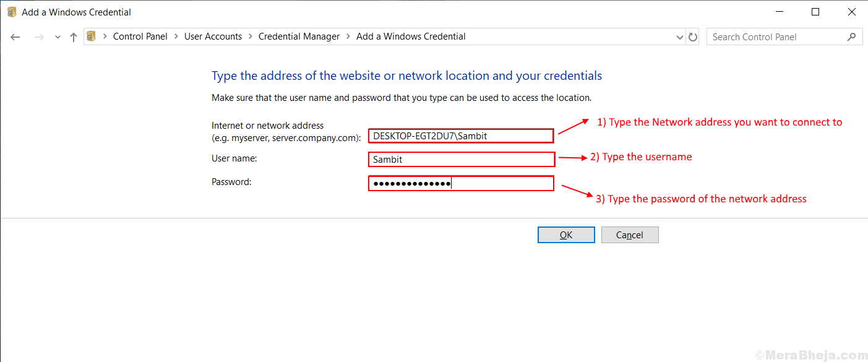Click the application icon in the title bar

[x=11, y=12]
